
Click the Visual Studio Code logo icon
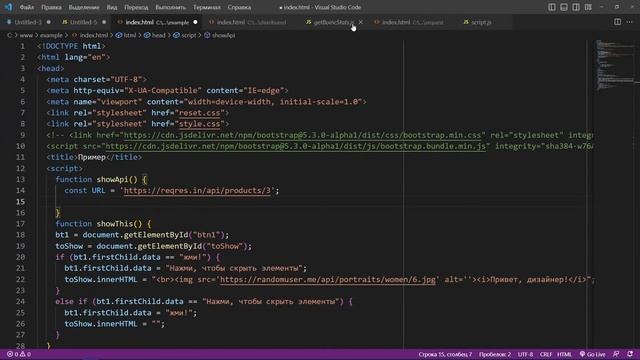[x=8, y=7]
